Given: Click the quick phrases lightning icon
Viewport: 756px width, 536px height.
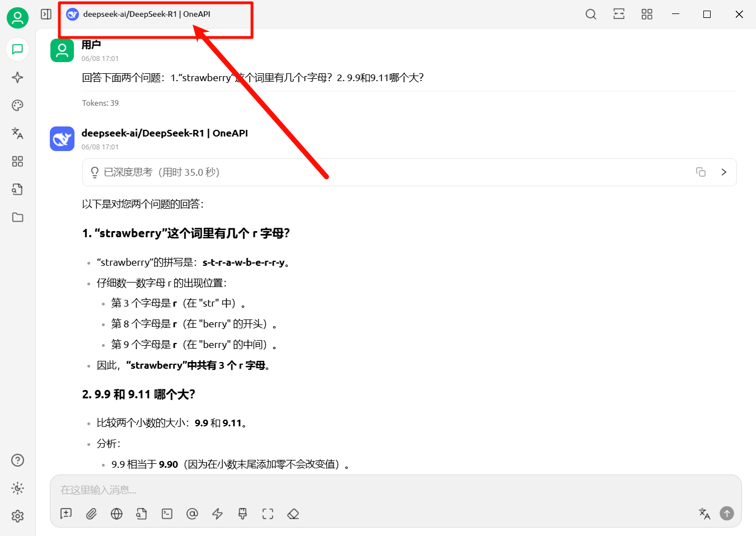Looking at the screenshot, I should click(217, 514).
